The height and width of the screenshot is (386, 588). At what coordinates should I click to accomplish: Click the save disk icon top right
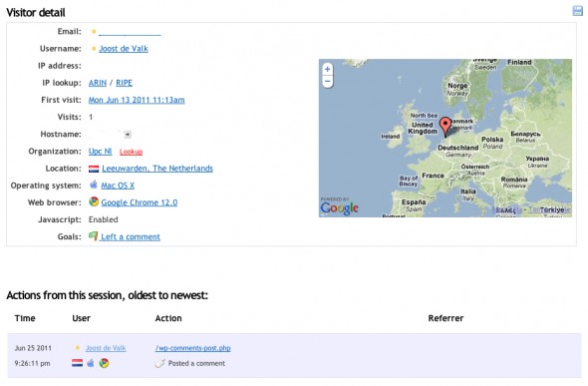(577, 11)
